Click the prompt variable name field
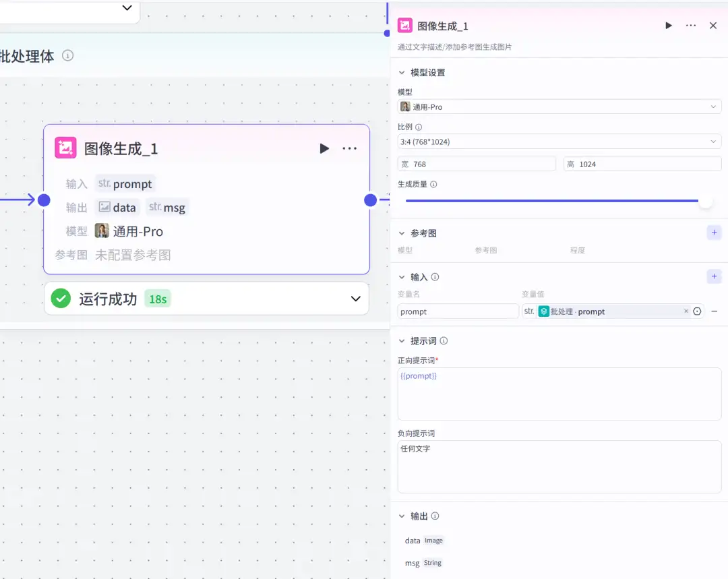This screenshot has width=728, height=579. coord(458,311)
